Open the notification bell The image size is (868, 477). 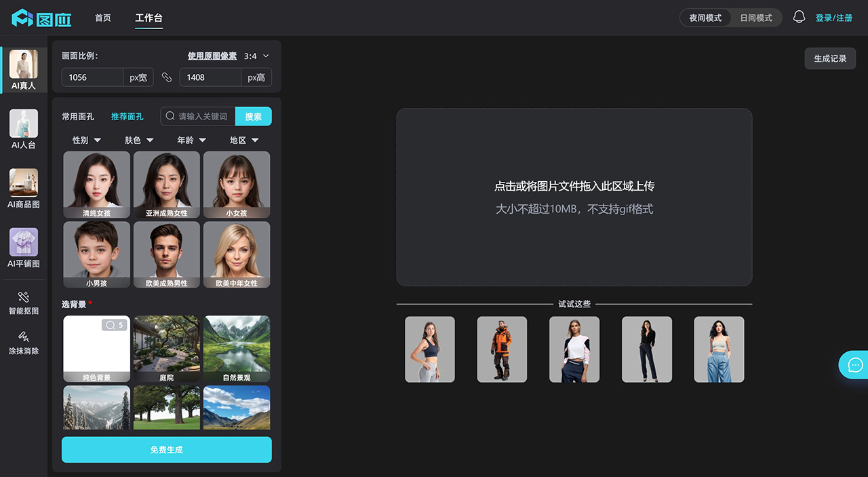[x=799, y=18]
